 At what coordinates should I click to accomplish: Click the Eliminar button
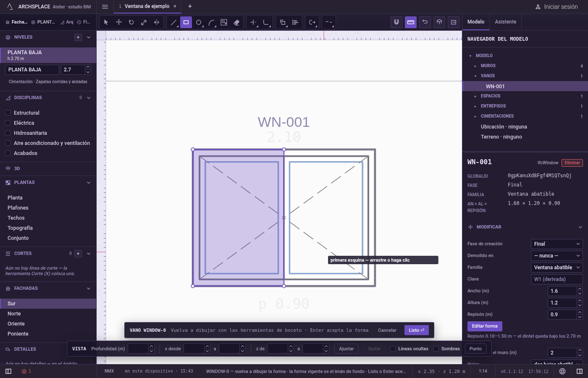572,163
